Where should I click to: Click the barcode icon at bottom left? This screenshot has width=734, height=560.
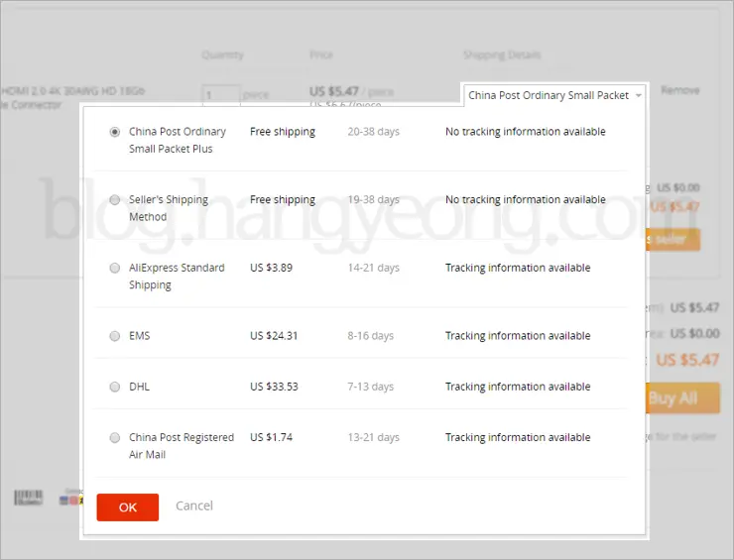tap(29, 498)
